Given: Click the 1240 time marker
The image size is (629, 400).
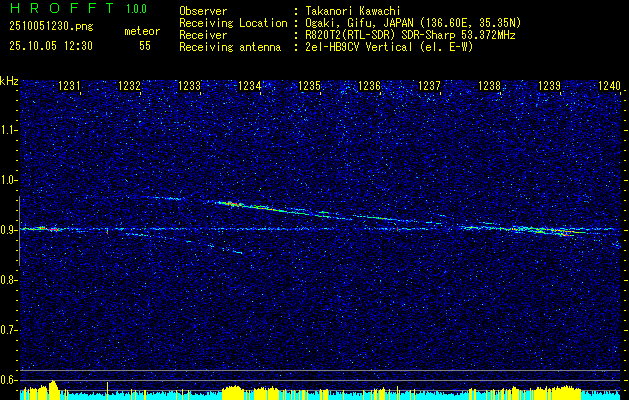Looking at the screenshot, I should click(609, 85).
